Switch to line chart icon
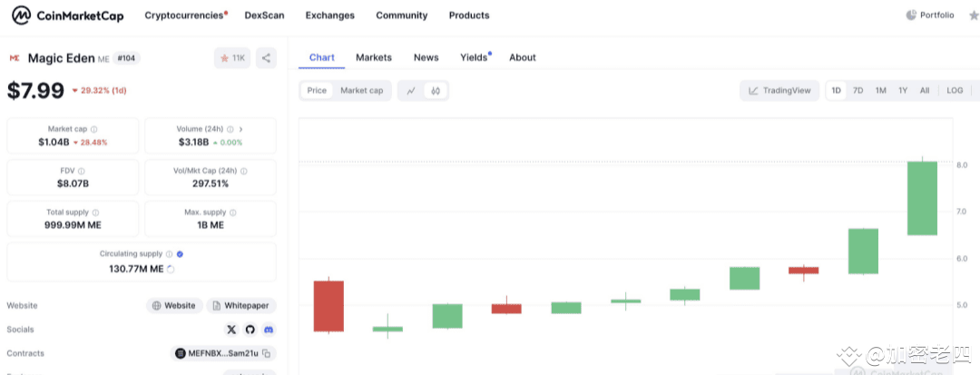This screenshot has height=375, width=980. (411, 91)
